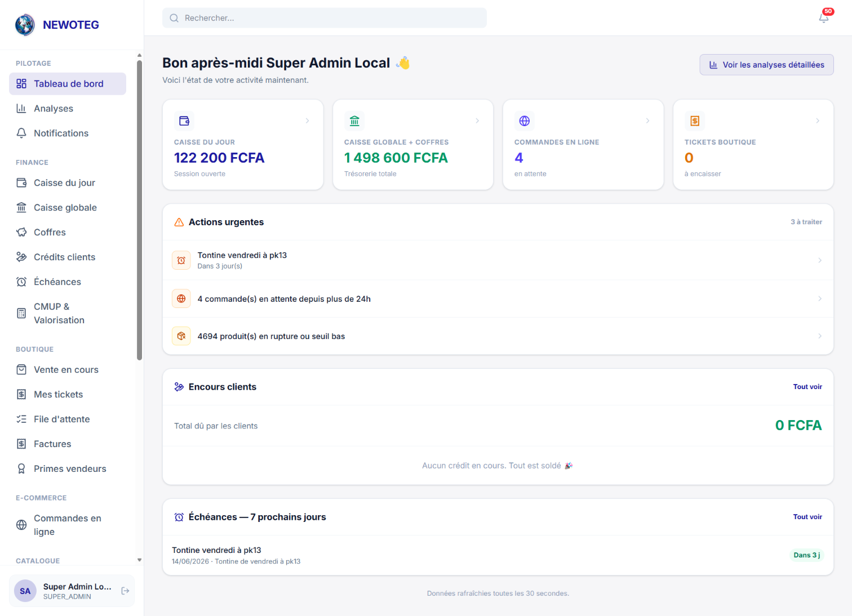Click the sidebar scroll up arrow
Image resolution: width=852 pixels, height=616 pixels.
coord(139,55)
